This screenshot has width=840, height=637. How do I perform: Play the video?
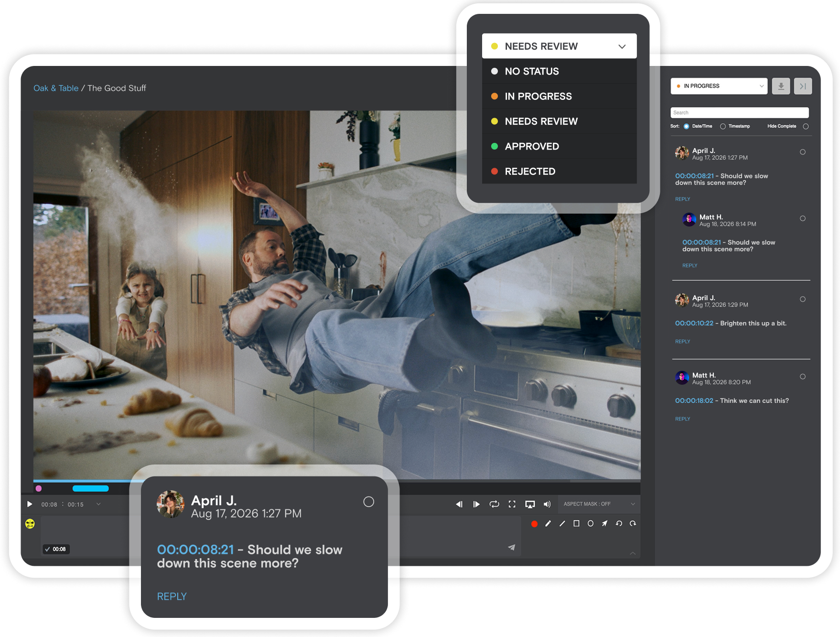[30, 504]
